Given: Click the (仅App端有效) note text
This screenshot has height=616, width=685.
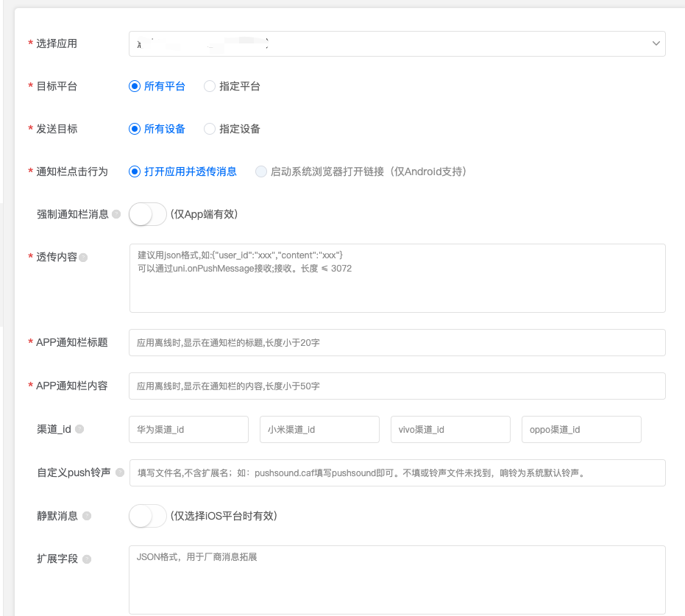Looking at the screenshot, I should (204, 214).
